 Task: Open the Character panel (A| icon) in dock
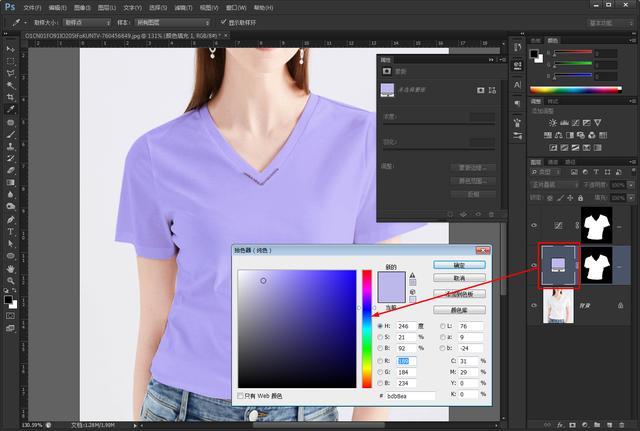click(518, 85)
